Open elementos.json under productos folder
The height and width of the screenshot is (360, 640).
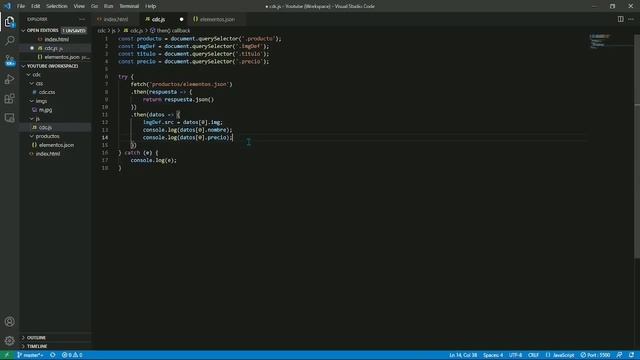pos(56,145)
